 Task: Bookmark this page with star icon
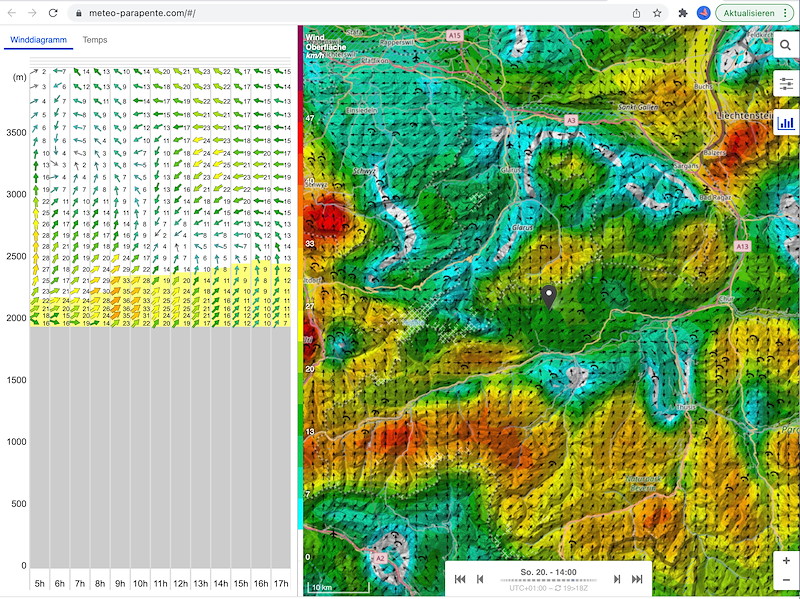tap(657, 13)
